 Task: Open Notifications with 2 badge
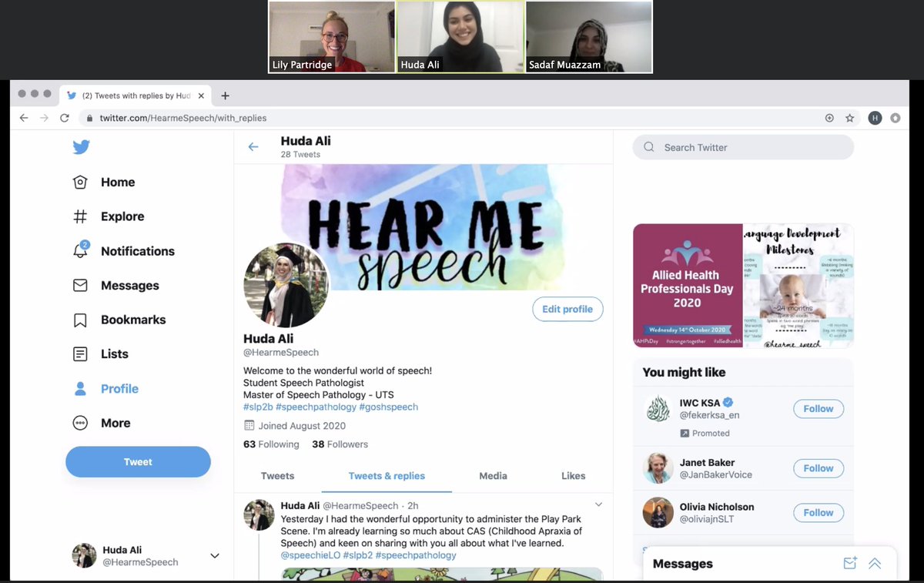pos(124,251)
